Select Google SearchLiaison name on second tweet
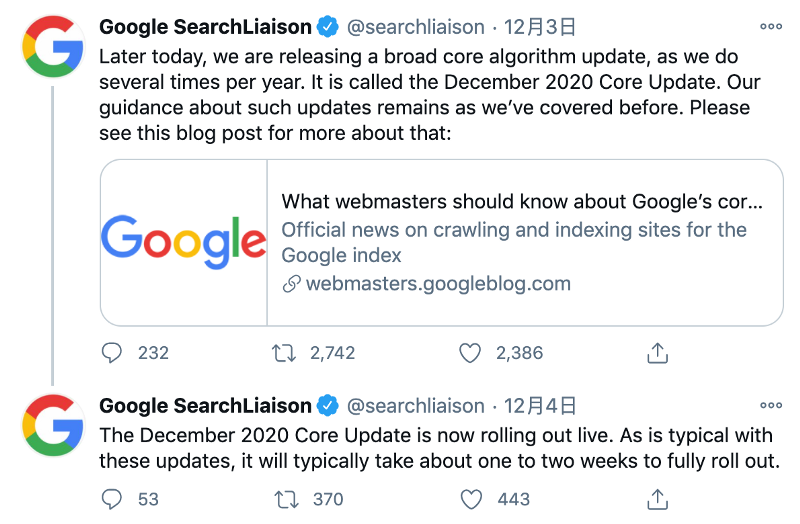 (205, 406)
